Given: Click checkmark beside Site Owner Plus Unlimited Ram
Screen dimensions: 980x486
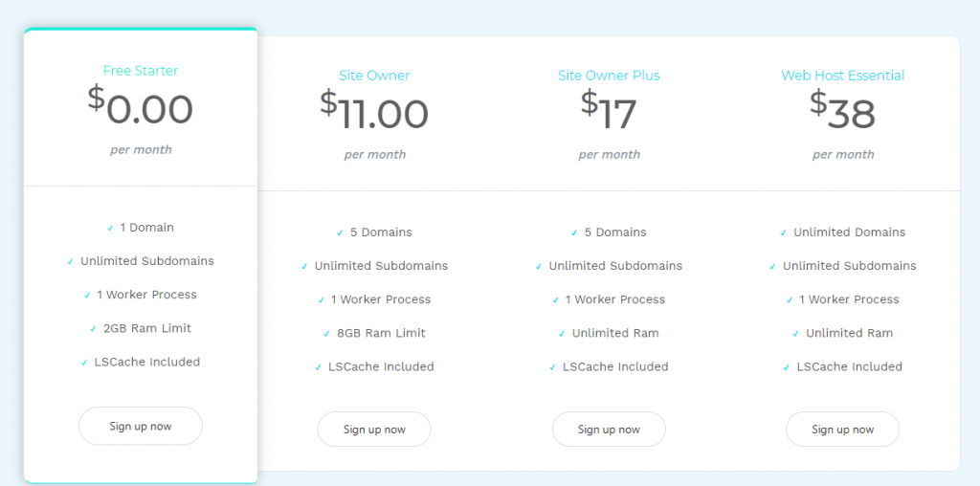Looking at the screenshot, I should [563, 334].
